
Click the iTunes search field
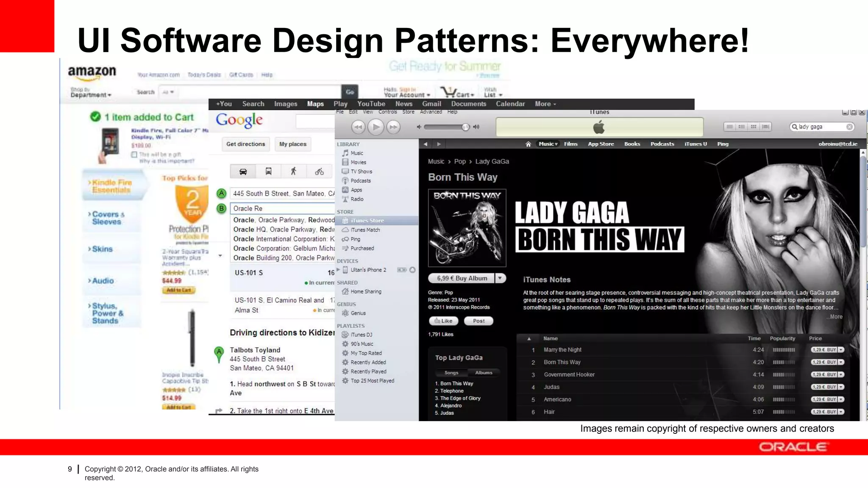(x=821, y=127)
